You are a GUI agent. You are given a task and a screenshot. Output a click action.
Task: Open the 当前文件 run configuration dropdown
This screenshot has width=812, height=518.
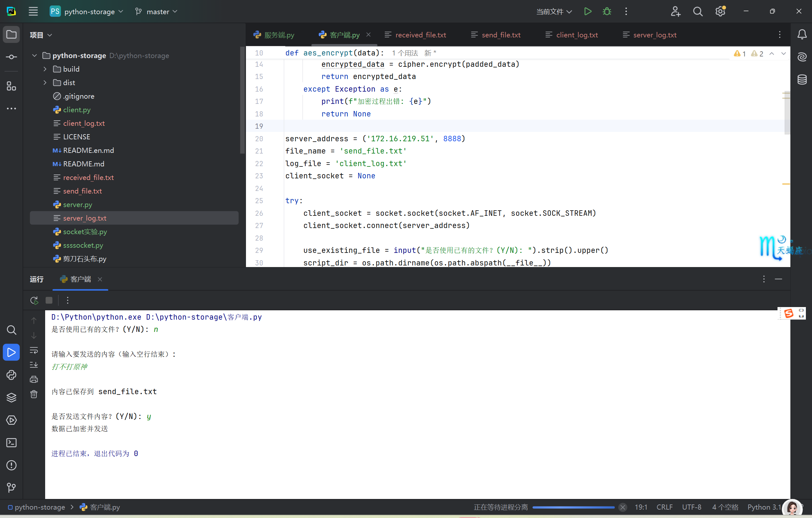point(554,12)
